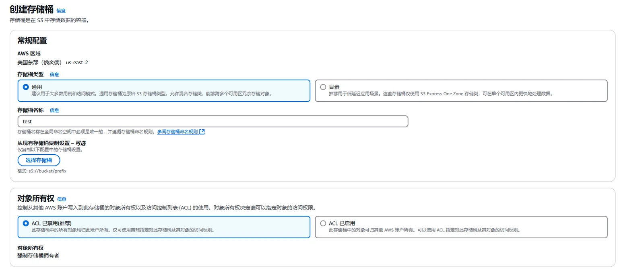644x270 pixels.
Task: Click the 常规配置 section heading
Action: tap(32, 41)
